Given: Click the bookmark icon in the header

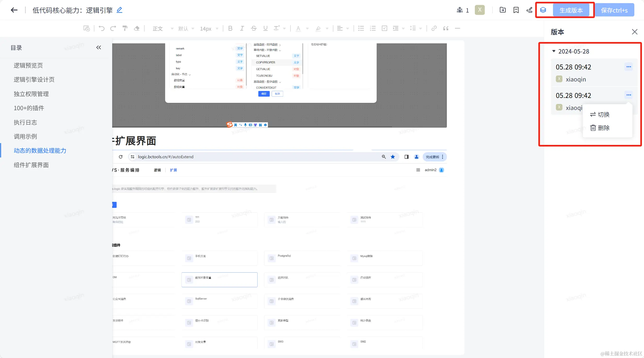Looking at the screenshot, I should tap(516, 10).
